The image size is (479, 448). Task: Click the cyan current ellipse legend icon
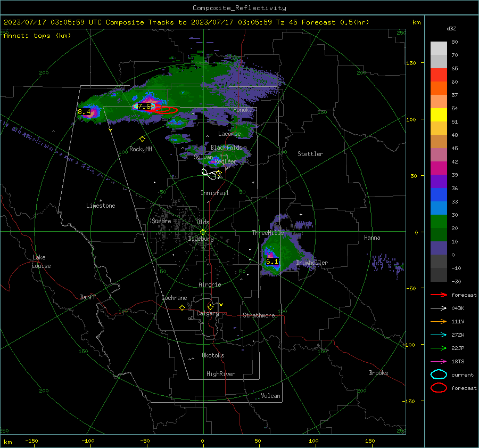[x=439, y=374]
